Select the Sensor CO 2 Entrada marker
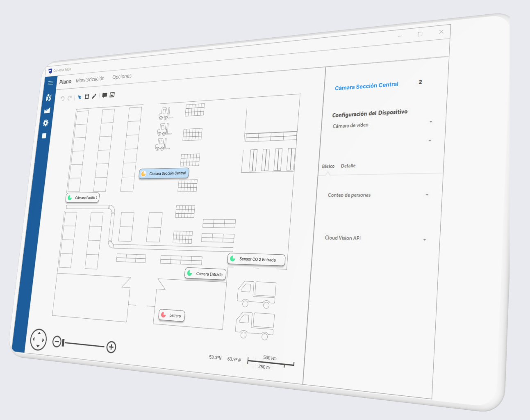530x420 pixels. click(x=256, y=259)
